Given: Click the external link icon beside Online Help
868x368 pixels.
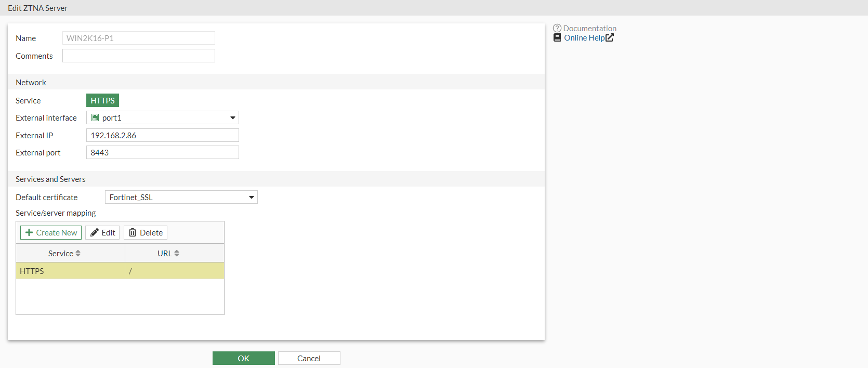Looking at the screenshot, I should click(610, 38).
